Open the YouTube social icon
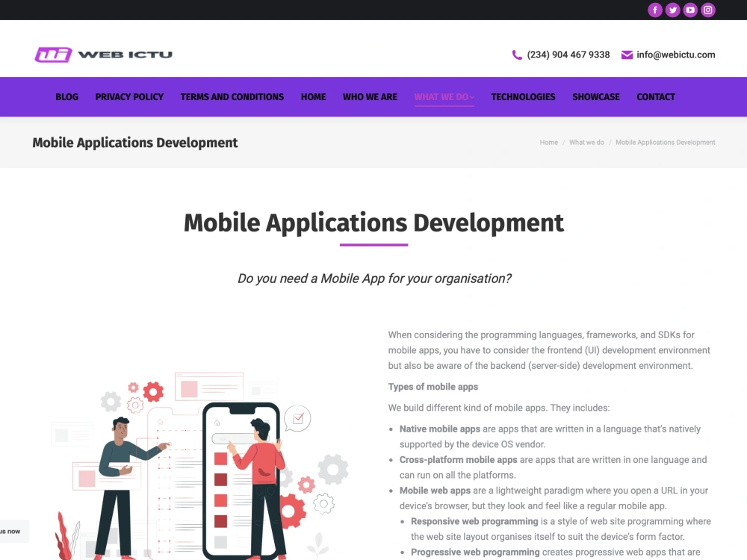747x560 pixels. [690, 10]
